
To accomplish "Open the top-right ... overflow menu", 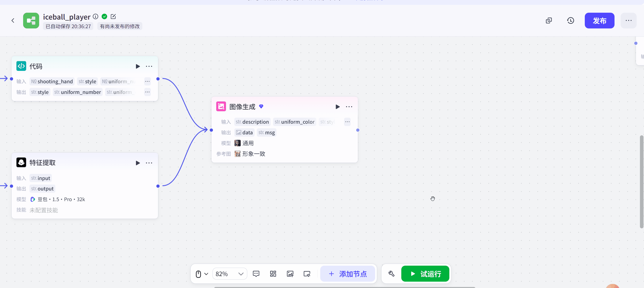I will click(x=629, y=20).
